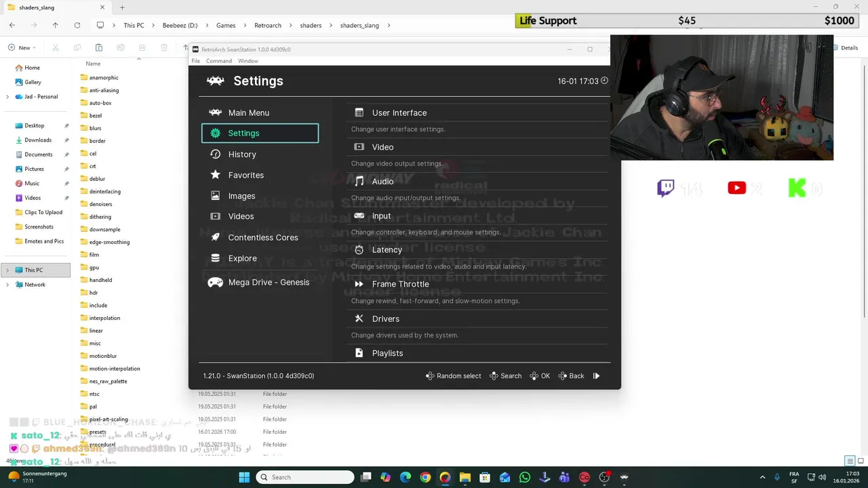Click the Cut scissors icon in Explorer toolbar
This screenshot has height=488, width=868.
56,47
